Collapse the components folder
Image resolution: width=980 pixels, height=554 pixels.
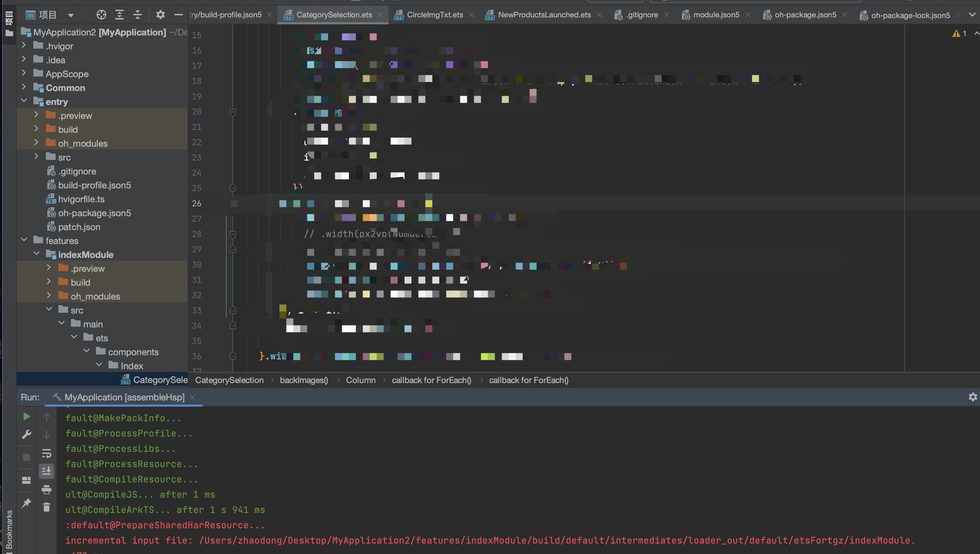pyautogui.click(x=87, y=351)
